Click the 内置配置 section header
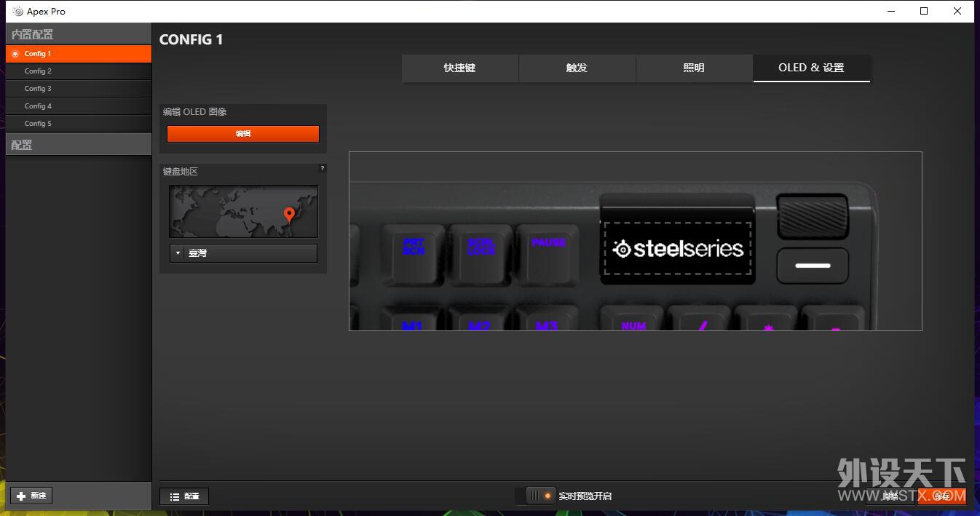Image resolution: width=980 pixels, height=516 pixels. [79, 34]
